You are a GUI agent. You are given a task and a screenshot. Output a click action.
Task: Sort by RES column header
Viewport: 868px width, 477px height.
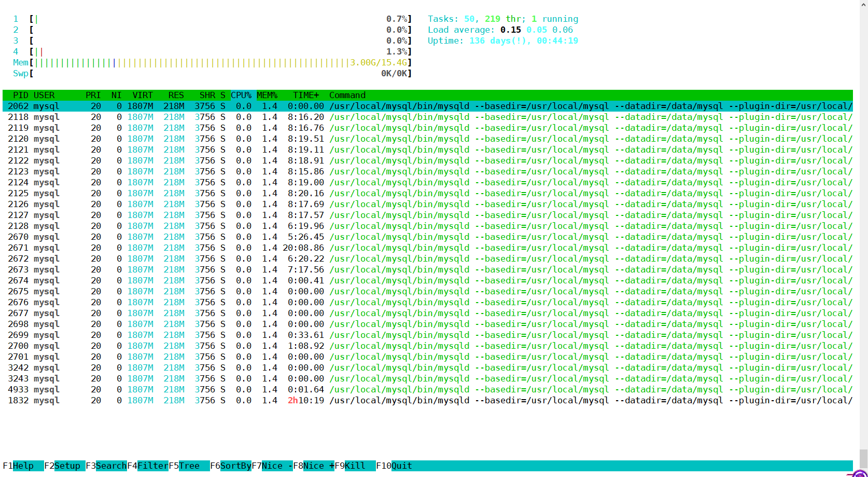point(176,95)
